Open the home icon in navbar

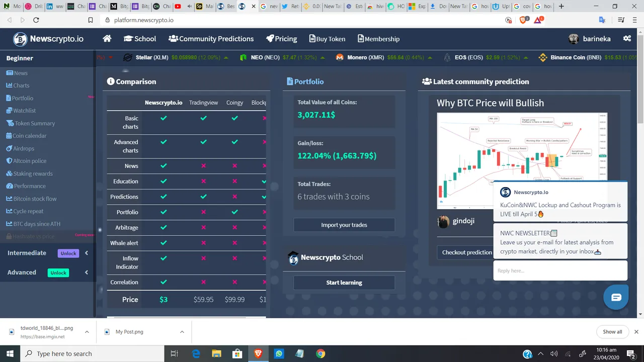click(107, 39)
